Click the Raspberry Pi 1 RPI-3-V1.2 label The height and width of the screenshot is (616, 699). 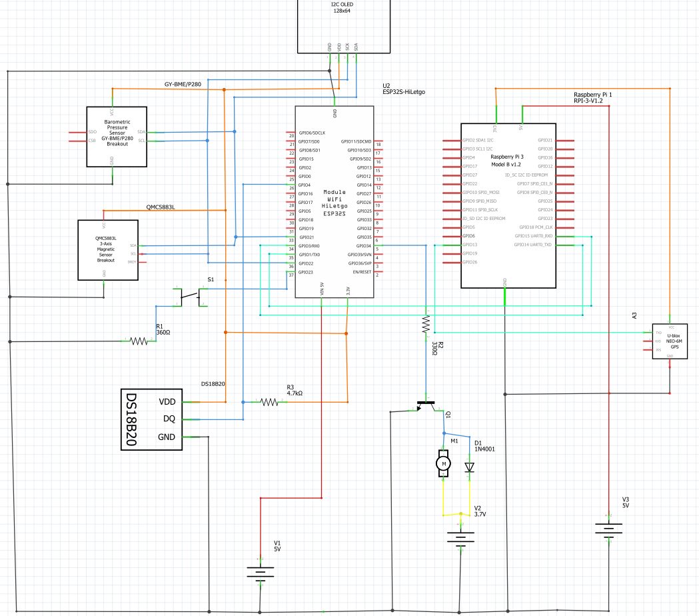[592, 98]
